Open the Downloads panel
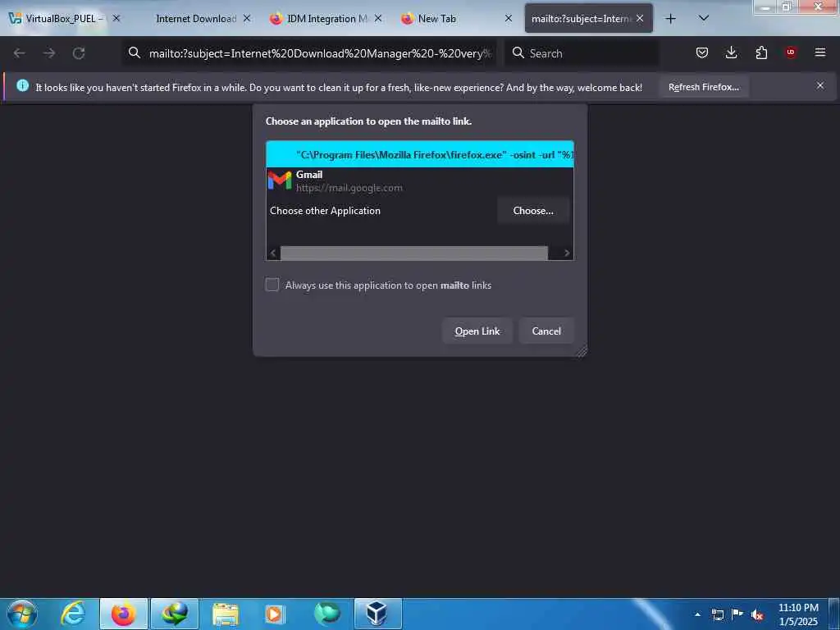Image resolution: width=840 pixels, height=630 pixels. [x=731, y=52]
